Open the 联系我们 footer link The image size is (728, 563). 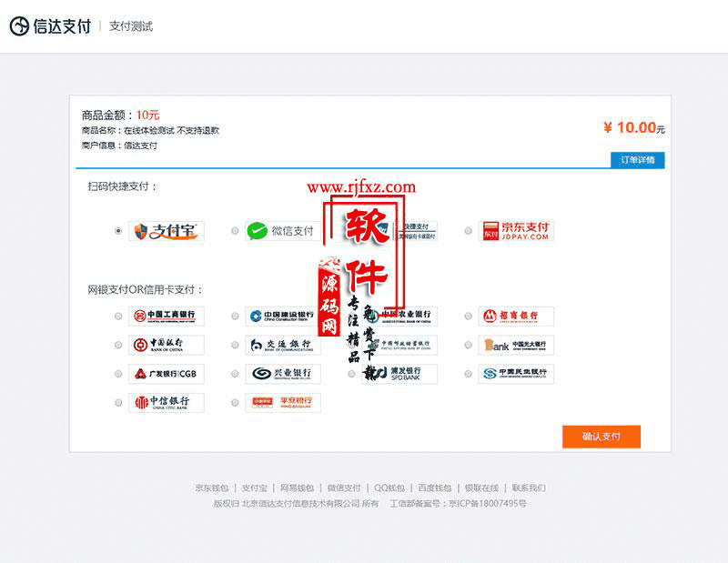coord(529,488)
